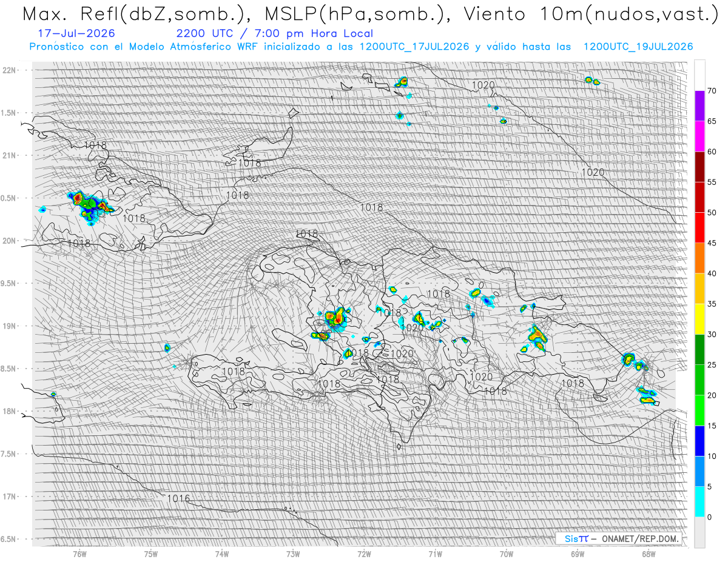This screenshot has width=728, height=562.
Task: Click the purple 65-70 dBZ colorbar segment
Action: 699,106
